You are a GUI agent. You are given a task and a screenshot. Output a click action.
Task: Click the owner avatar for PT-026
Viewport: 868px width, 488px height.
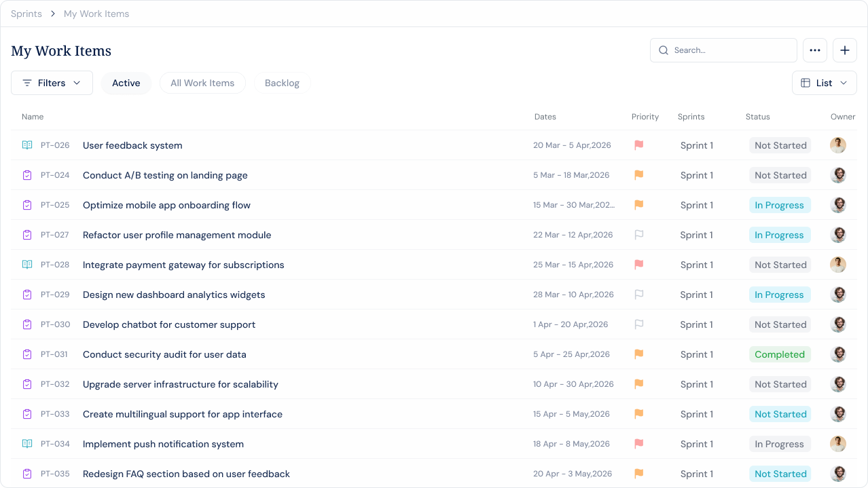click(x=838, y=145)
